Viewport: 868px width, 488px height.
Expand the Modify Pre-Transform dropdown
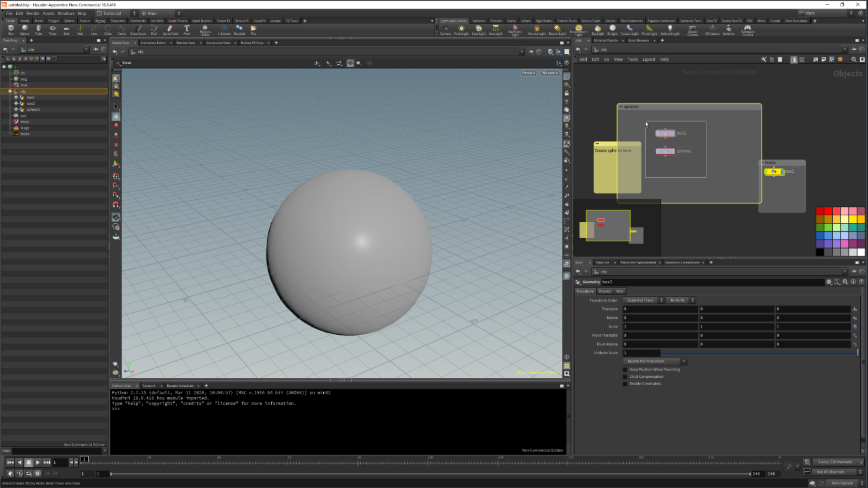655,361
